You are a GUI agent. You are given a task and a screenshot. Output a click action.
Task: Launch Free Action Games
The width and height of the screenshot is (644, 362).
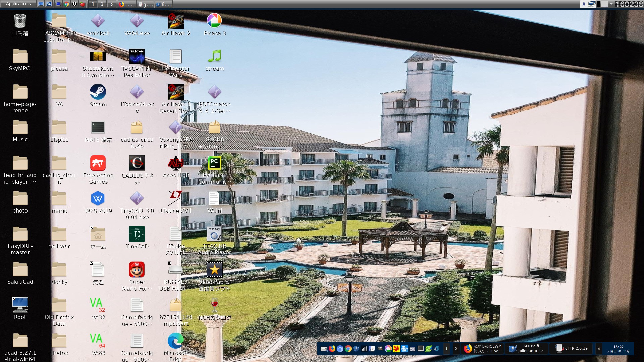(98, 163)
